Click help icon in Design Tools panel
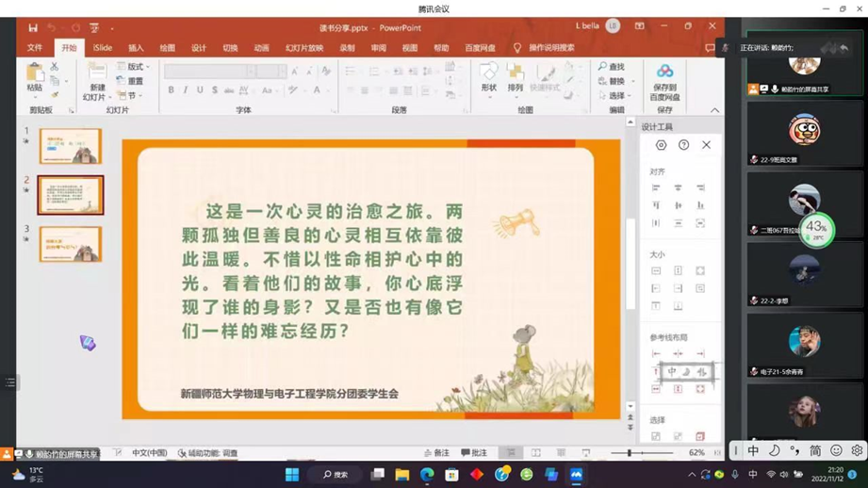The height and width of the screenshot is (488, 868). 683,145
